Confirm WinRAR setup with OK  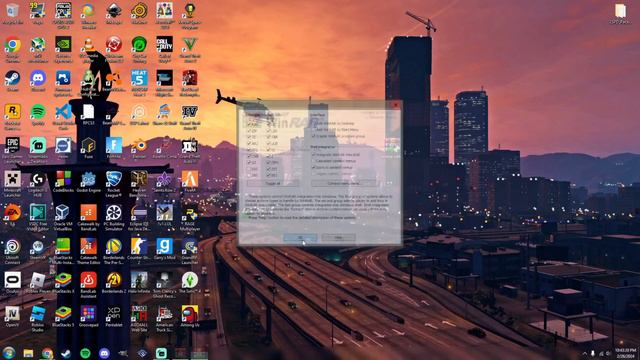pos(300,238)
